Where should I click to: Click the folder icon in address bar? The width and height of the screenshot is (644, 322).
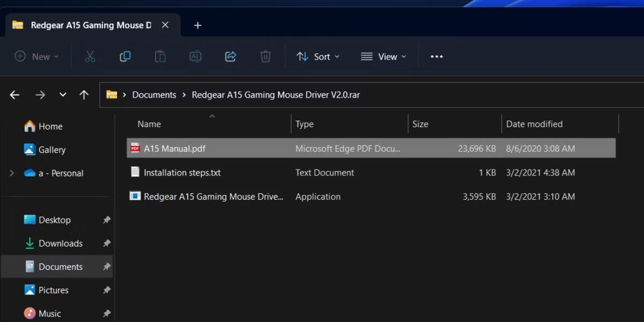coord(112,95)
